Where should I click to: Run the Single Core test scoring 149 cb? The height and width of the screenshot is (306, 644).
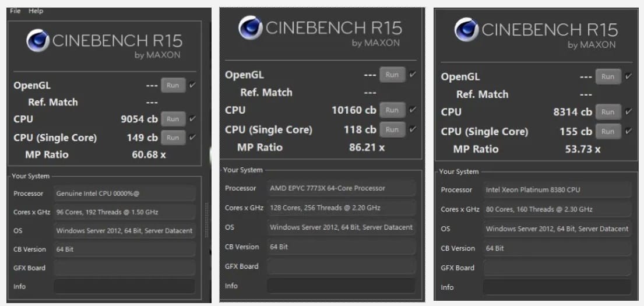tap(173, 138)
